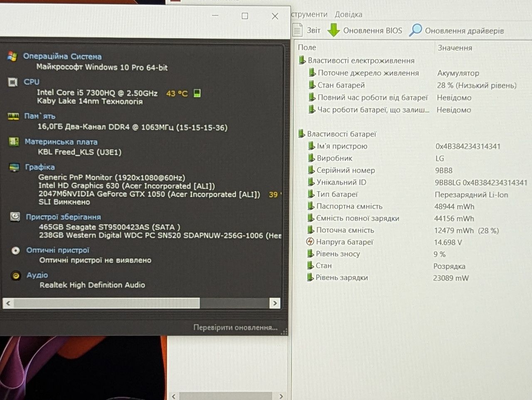This screenshot has width=532, height=400.
Task: Open the Довідка menu in AIDA64
Action: tap(348, 15)
